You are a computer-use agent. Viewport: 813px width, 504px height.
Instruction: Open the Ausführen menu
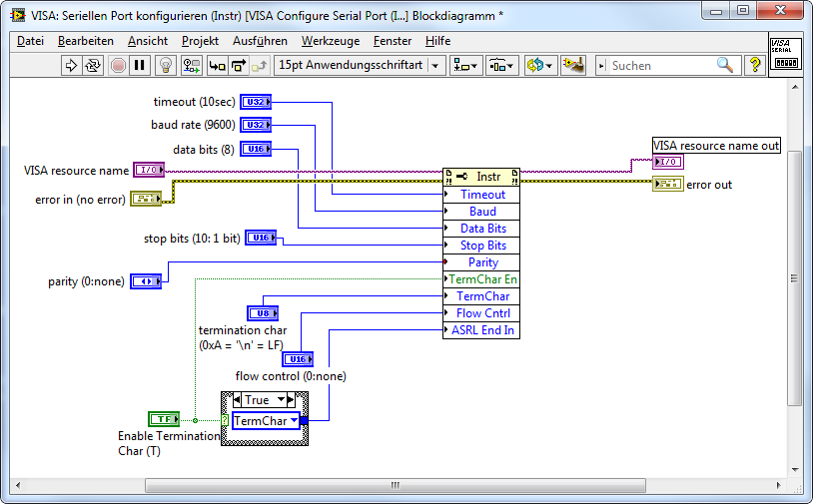coord(260,41)
